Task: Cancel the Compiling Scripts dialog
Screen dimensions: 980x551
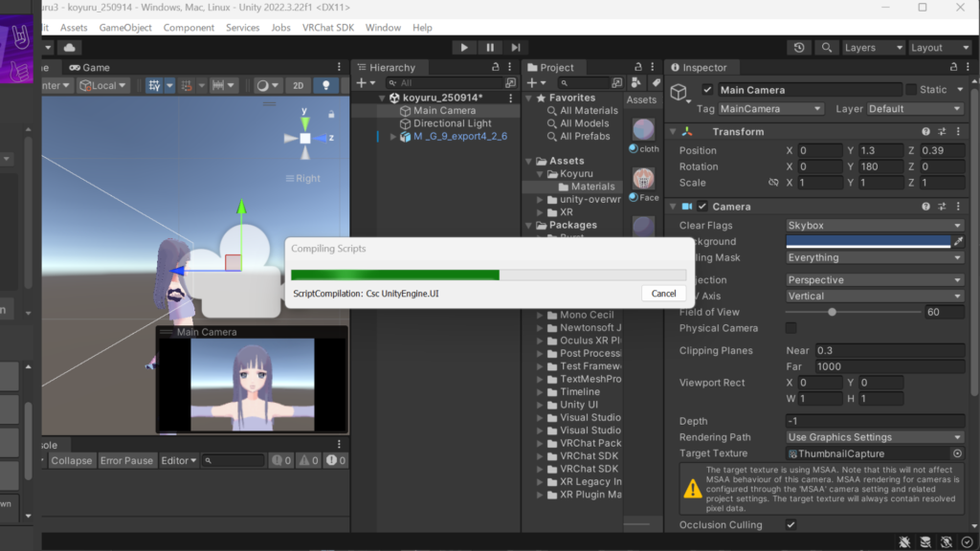Action: (x=663, y=294)
